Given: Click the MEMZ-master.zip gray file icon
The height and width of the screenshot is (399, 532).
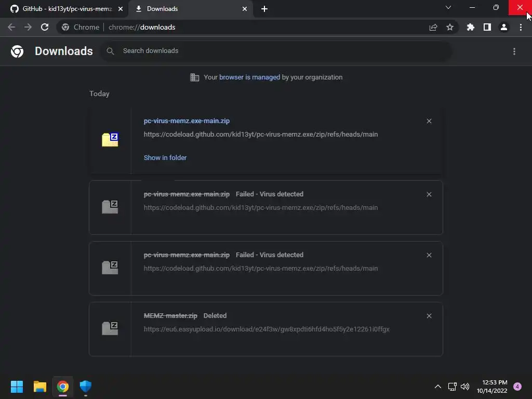Looking at the screenshot, I should [110, 328].
